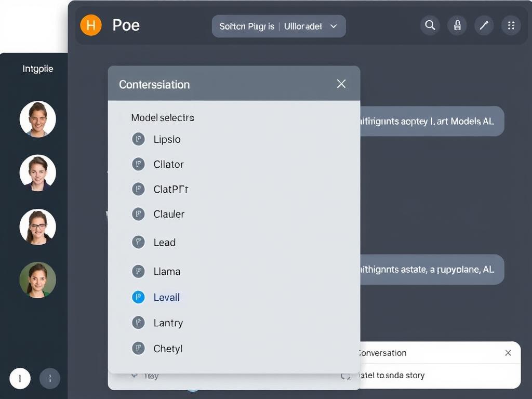Click the icon beside Clauler

pyautogui.click(x=138, y=214)
